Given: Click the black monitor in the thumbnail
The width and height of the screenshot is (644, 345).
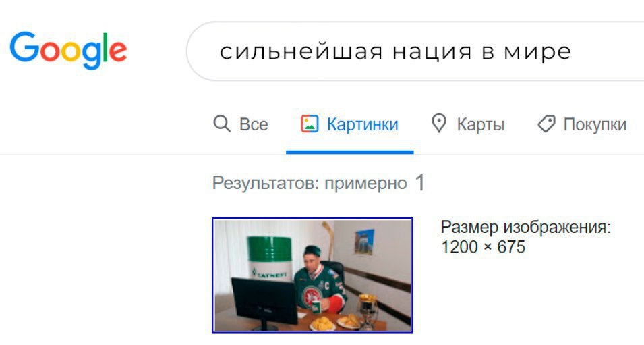Looking at the screenshot, I should pyautogui.click(x=264, y=303).
